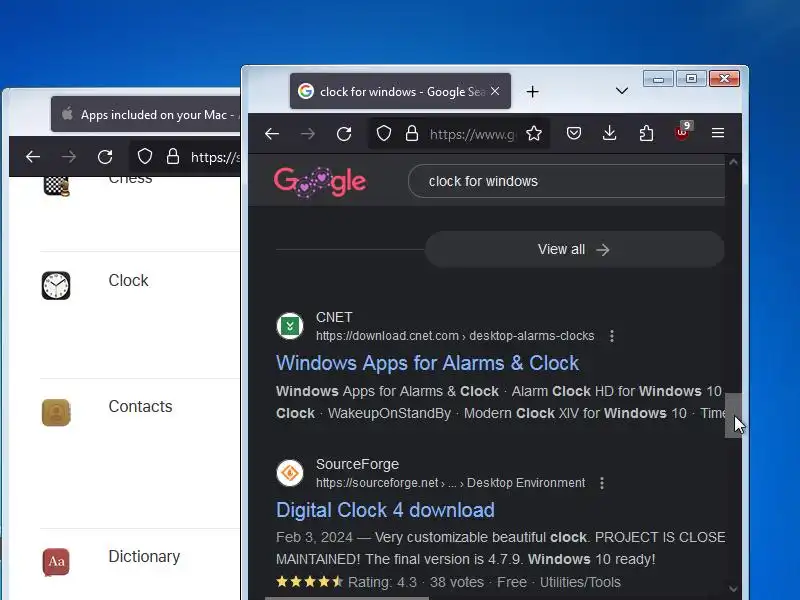Focus the clock for windows search box
Viewport: 800px width, 600px height.
pos(566,181)
